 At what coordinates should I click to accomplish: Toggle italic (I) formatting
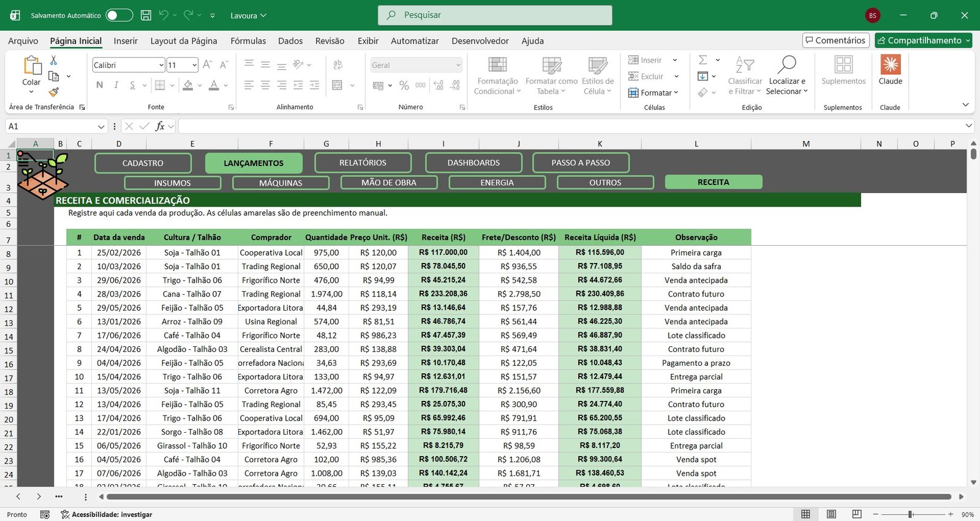point(116,85)
